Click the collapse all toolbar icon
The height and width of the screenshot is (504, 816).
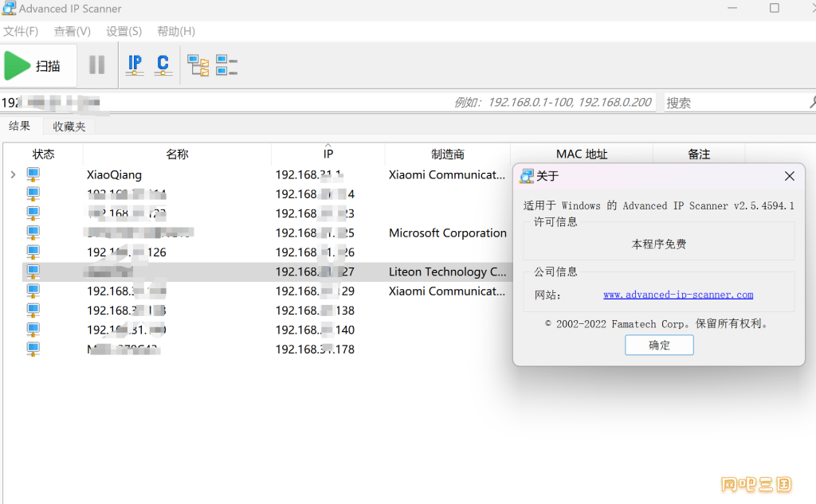coord(226,65)
